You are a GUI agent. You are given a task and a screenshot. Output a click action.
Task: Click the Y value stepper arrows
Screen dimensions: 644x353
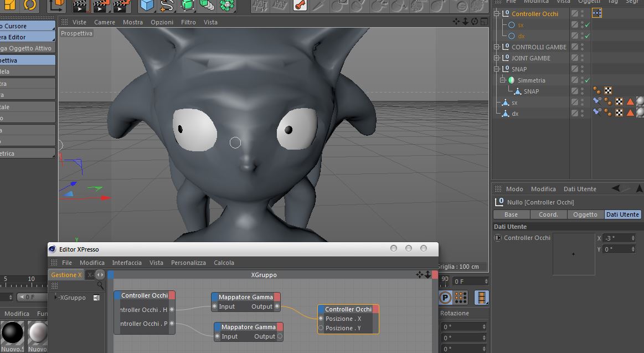(x=633, y=249)
